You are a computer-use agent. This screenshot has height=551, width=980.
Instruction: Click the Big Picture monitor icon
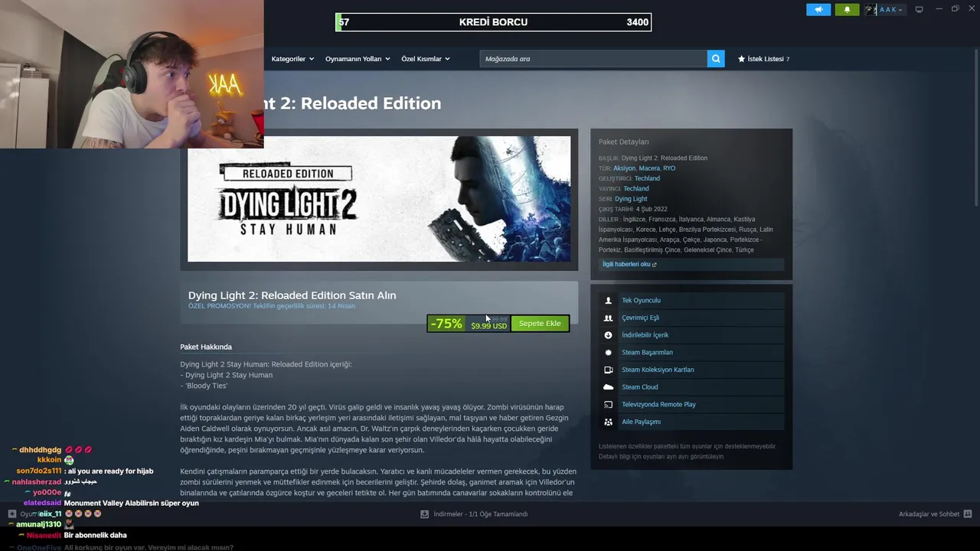tap(920, 9)
